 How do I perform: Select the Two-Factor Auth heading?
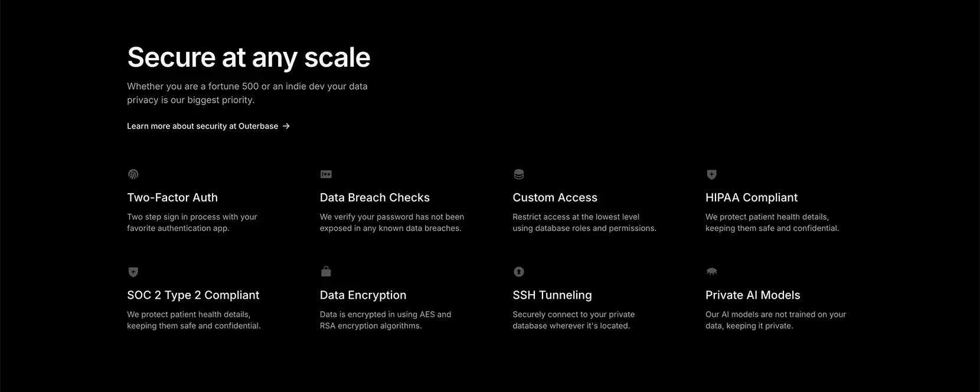[x=172, y=198]
